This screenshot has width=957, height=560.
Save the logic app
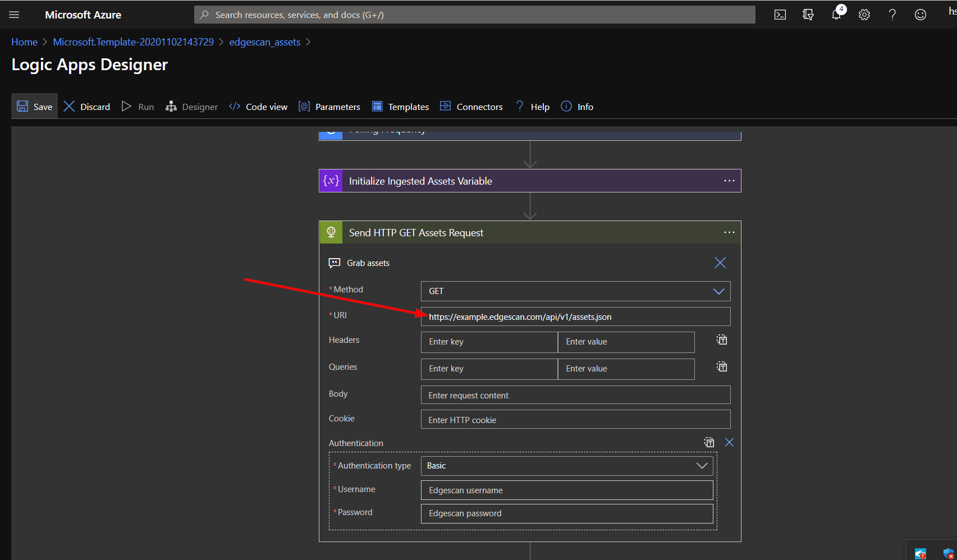point(35,107)
